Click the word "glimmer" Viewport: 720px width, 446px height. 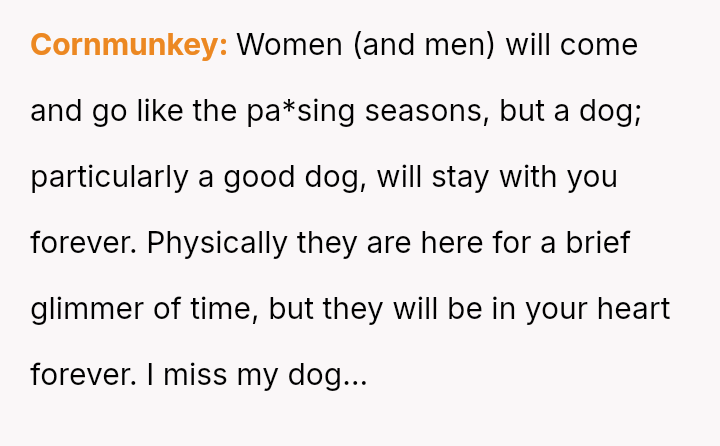click(87, 310)
